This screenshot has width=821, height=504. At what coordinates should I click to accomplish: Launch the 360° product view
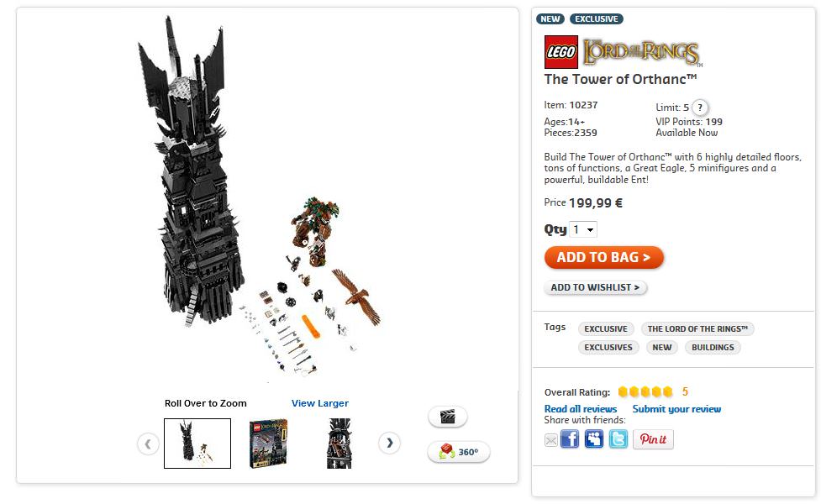pyautogui.click(x=459, y=452)
